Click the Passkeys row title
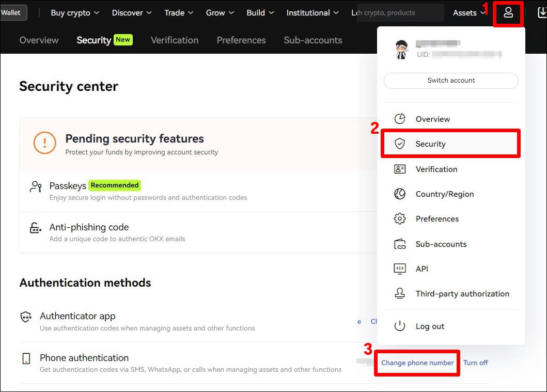Screen dimensions: 547x392 tap(68, 185)
